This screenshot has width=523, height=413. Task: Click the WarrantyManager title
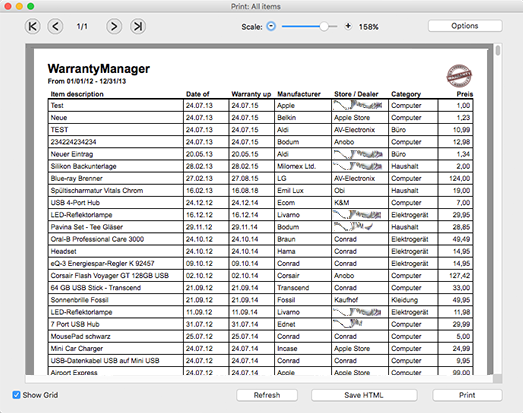point(99,69)
